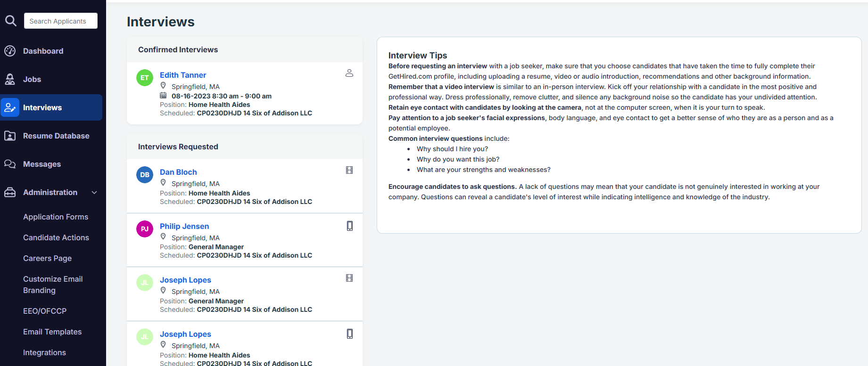Click the Dashboard gauge icon
The height and width of the screenshot is (366, 868).
10,51
